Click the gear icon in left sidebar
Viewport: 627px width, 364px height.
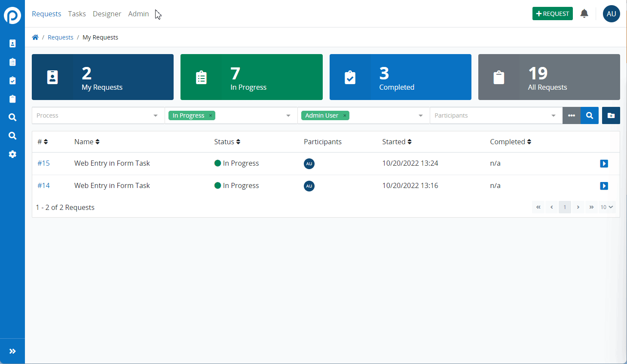point(12,154)
